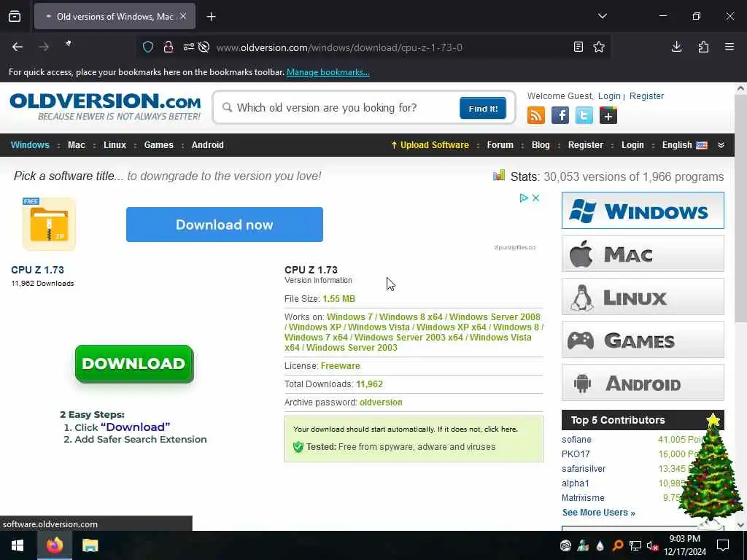Image resolution: width=747 pixels, height=560 pixels.
Task: Click the OldVersion.com logo
Action: 105,106
